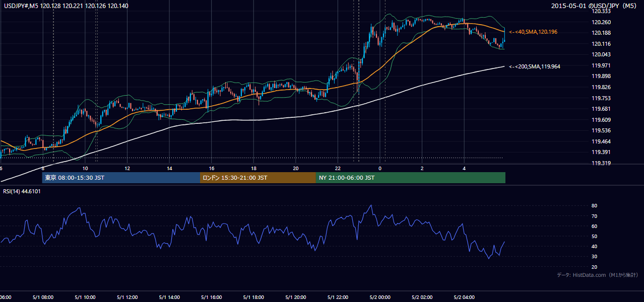The image size is (644, 302).
Task: Click the bottom time label 5/2 04:00
Action: click(465, 297)
